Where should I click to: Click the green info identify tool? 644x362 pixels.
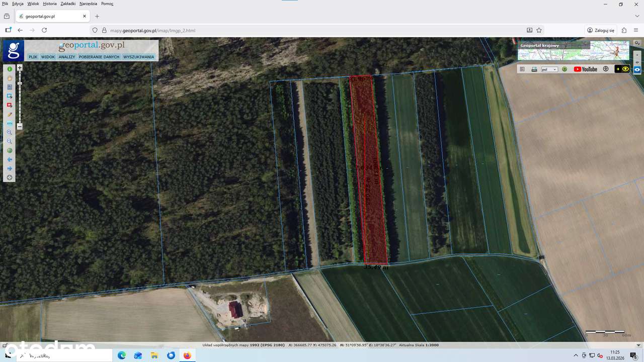coord(10,69)
